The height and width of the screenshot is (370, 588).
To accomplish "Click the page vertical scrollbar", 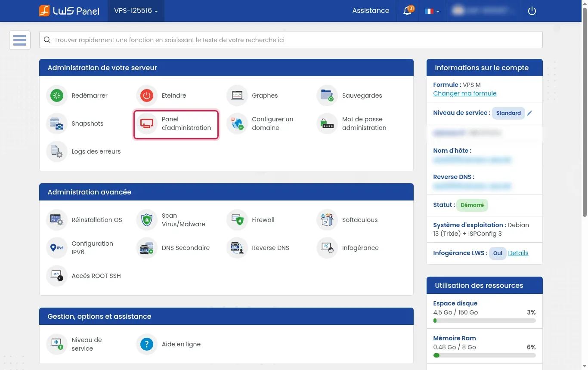I will (584, 112).
